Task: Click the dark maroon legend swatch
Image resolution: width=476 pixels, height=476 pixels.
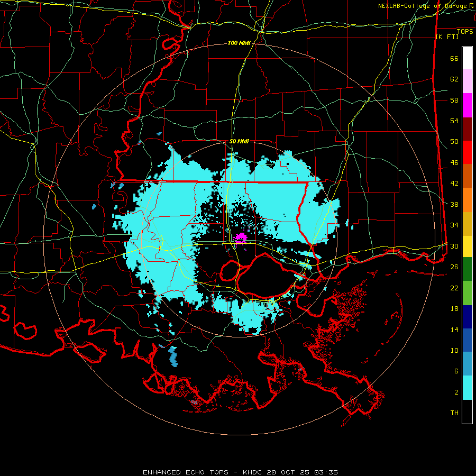Action: coord(467,129)
